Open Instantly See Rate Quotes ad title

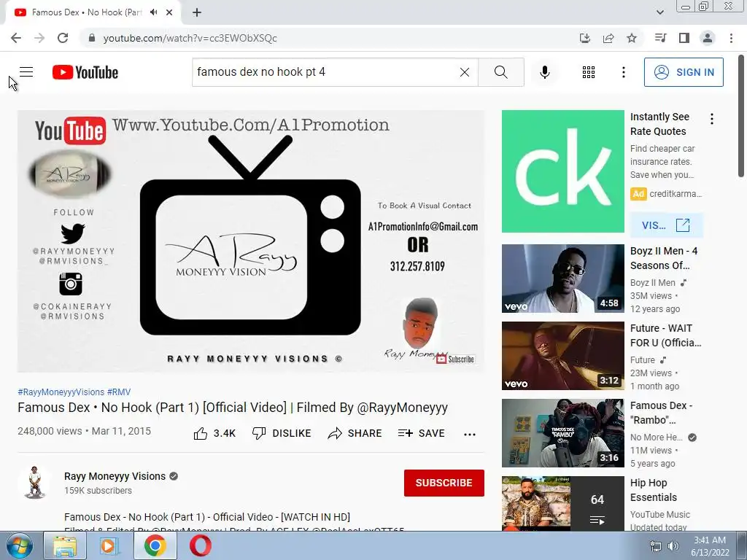coord(659,124)
